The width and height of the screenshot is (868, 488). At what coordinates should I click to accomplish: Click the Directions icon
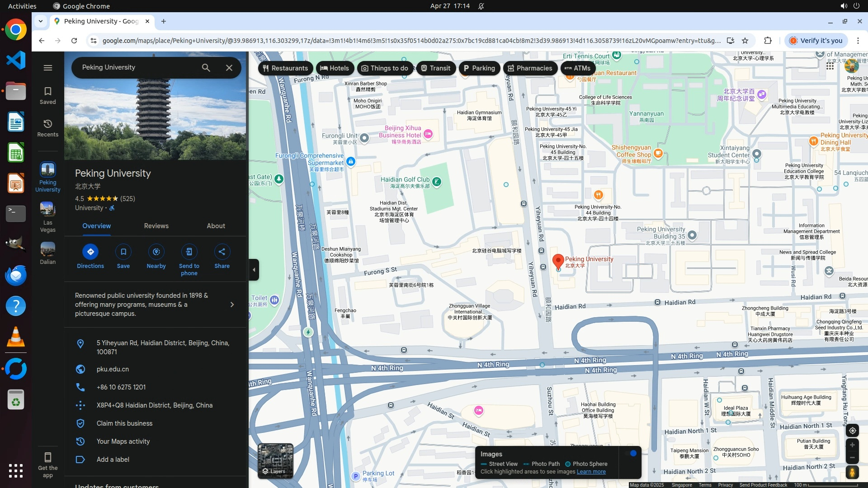(90, 252)
